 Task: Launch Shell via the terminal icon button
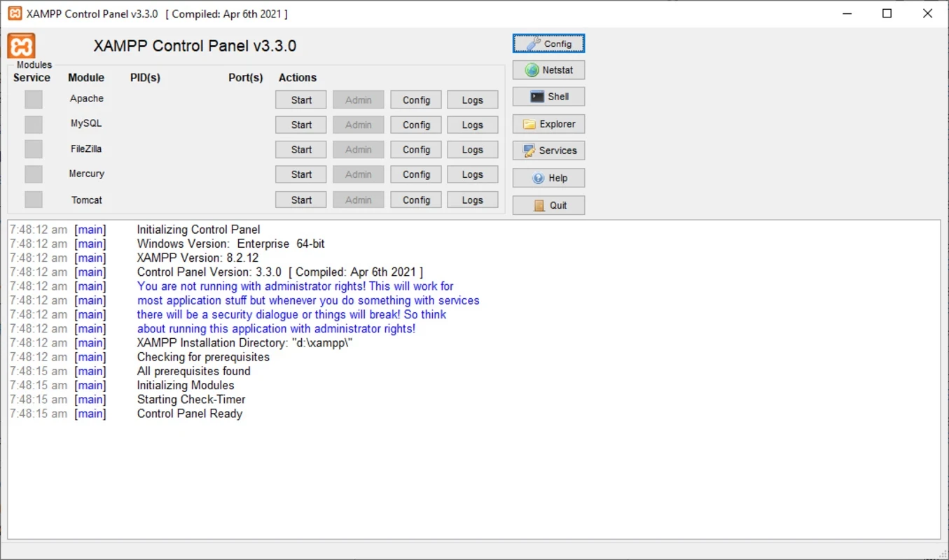tap(548, 97)
